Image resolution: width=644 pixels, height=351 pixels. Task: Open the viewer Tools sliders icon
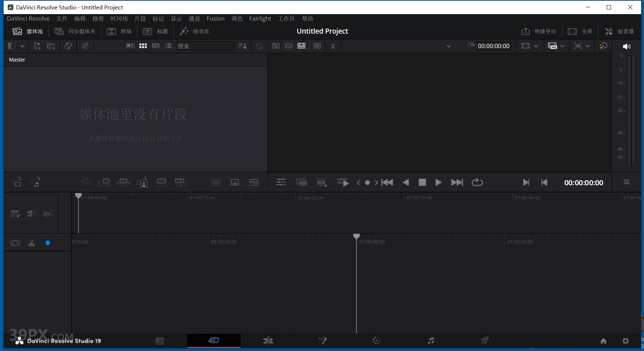[281, 182]
